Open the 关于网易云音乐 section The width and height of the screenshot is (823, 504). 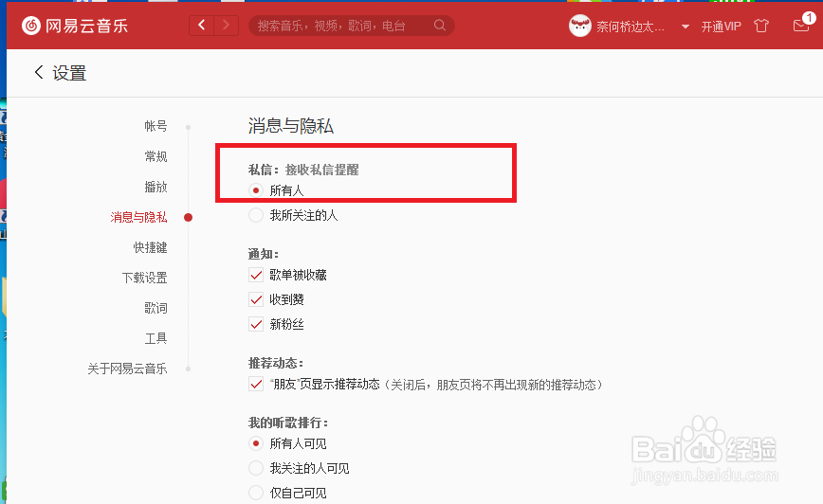point(128,369)
